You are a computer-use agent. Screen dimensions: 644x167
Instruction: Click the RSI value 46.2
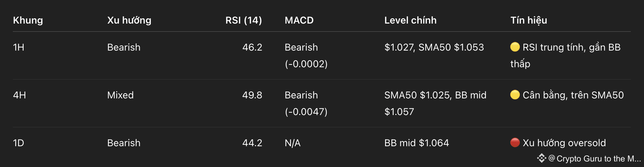[x=252, y=47]
